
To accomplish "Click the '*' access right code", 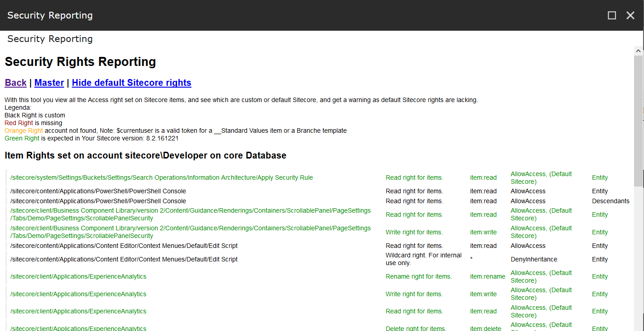I will (471, 260).
